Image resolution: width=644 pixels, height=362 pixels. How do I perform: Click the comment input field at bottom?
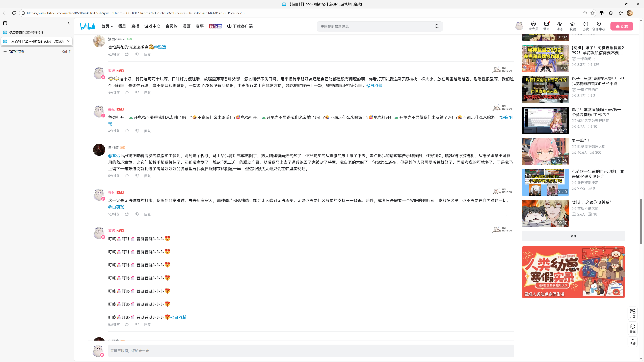pyautogui.click(x=311, y=351)
